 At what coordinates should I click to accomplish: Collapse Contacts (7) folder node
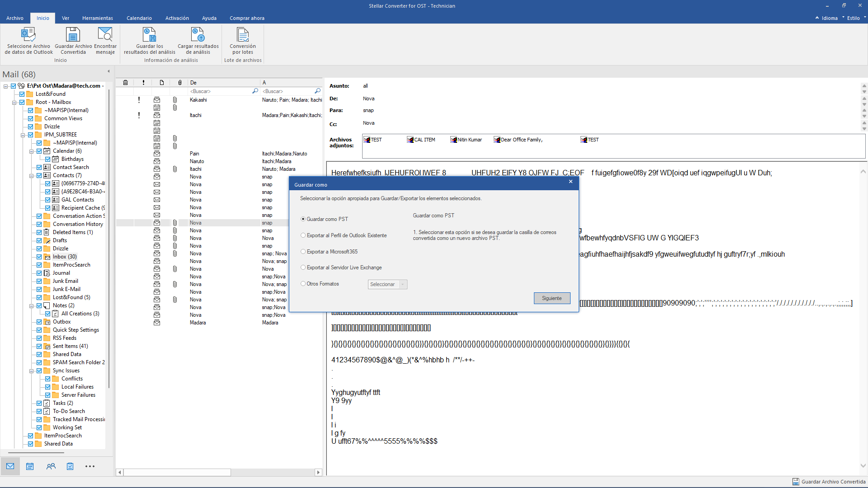click(31, 175)
